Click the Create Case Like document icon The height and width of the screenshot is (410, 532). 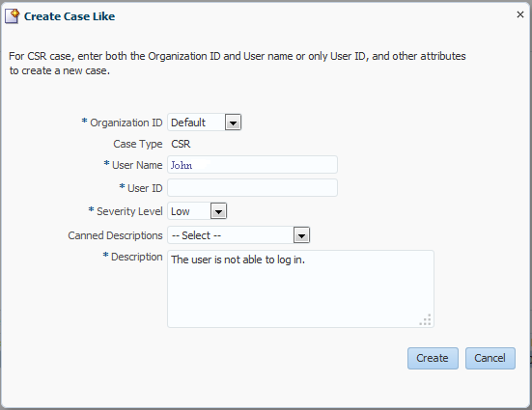(x=13, y=16)
